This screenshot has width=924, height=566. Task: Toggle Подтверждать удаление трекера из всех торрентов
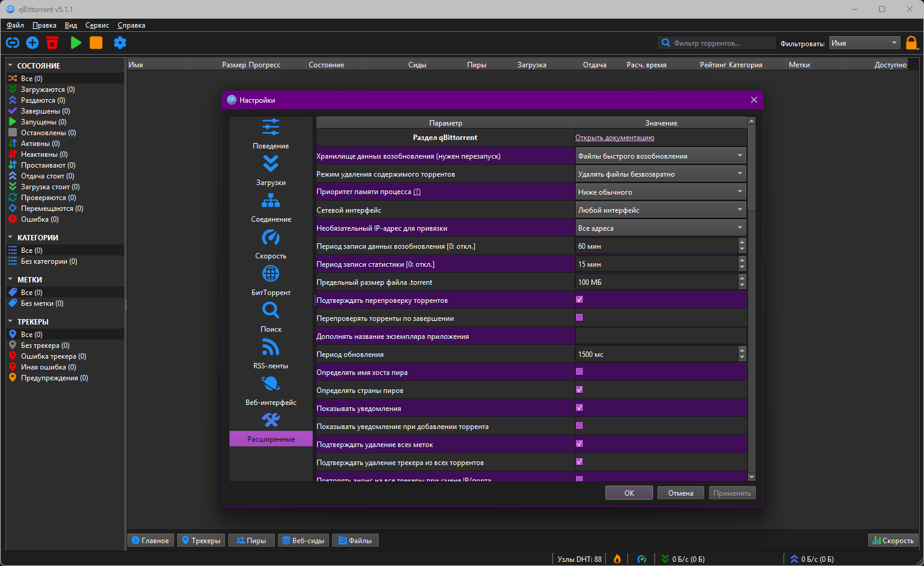(x=579, y=461)
